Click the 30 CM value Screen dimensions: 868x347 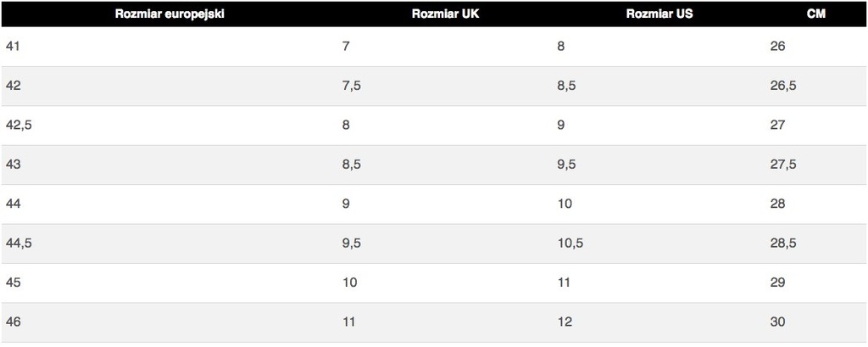778,322
